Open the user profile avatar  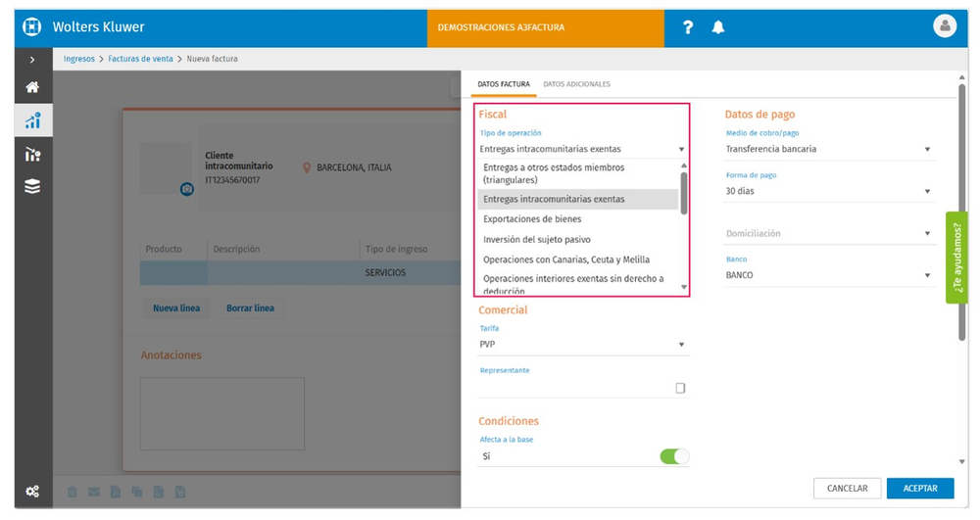pyautogui.click(x=945, y=26)
